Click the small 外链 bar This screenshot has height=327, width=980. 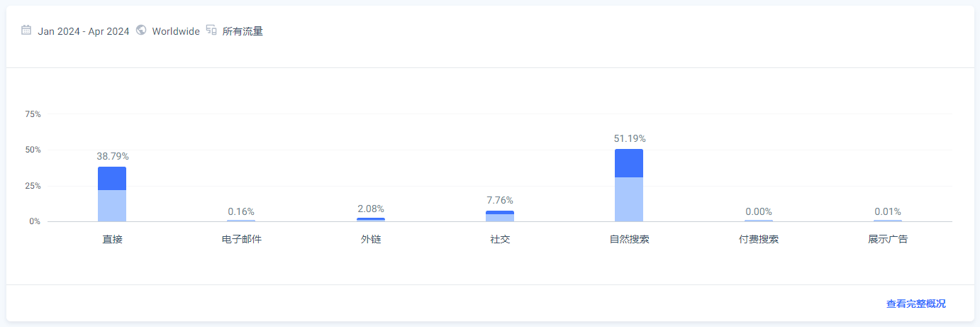click(371, 219)
